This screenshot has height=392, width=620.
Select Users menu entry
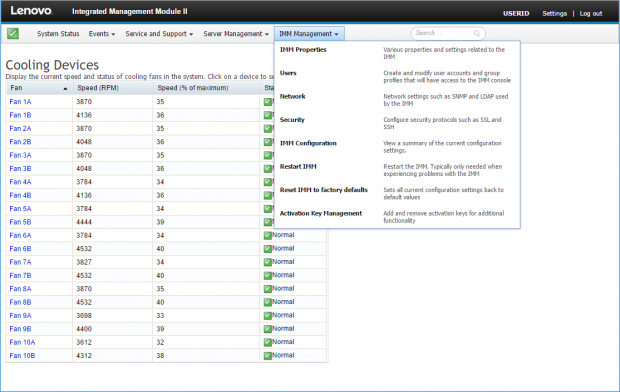(x=288, y=73)
